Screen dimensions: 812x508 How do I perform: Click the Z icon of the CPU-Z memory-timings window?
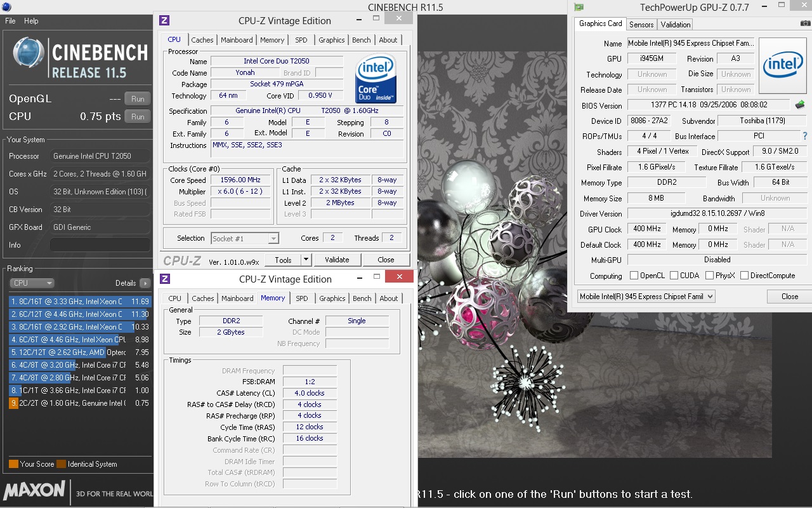coord(164,279)
